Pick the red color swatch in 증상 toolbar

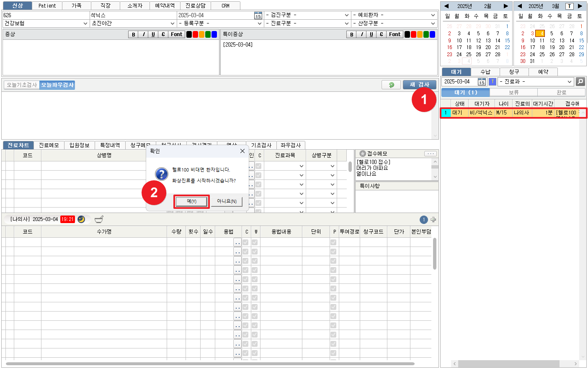195,34
